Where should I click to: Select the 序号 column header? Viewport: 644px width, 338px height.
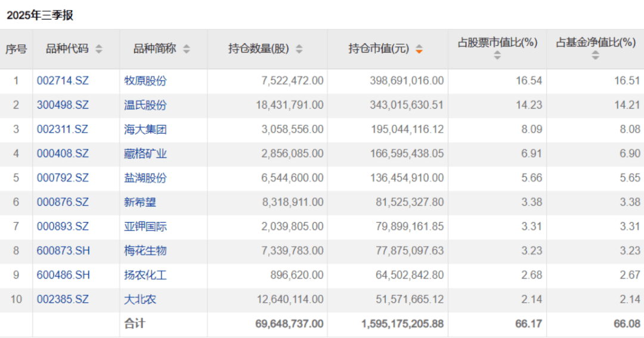click(x=16, y=49)
